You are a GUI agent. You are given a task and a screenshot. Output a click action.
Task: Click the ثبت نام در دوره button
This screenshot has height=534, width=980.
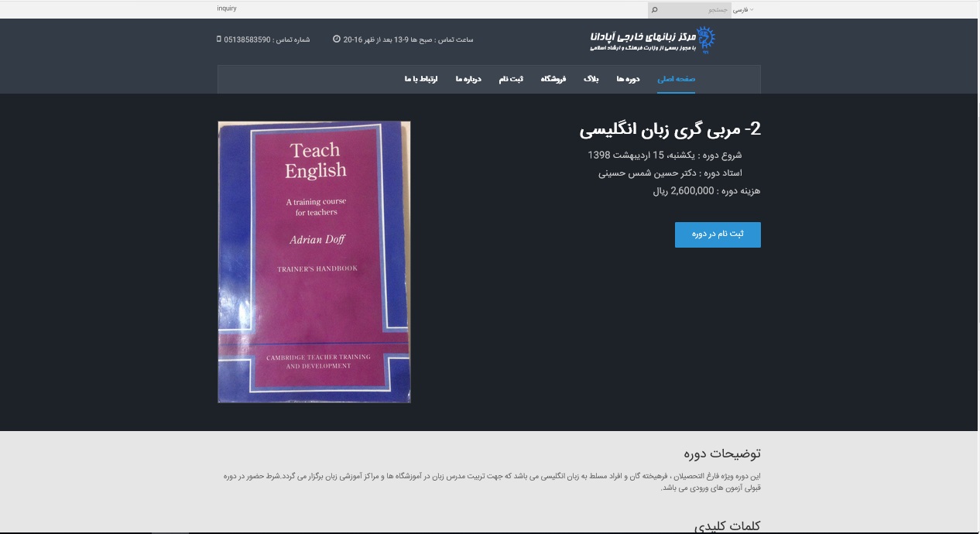(718, 234)
